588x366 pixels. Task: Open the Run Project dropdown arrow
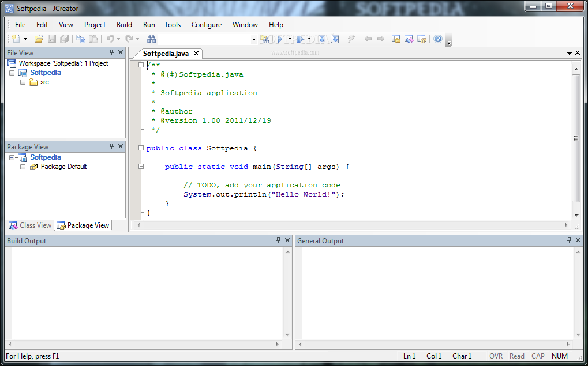[290, 39]
